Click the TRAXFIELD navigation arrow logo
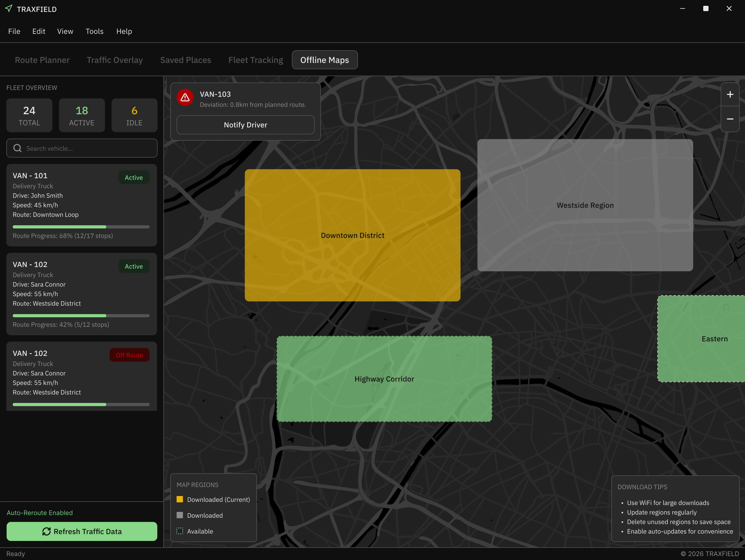The image size is (745, 560). click(x=9, y=8)
